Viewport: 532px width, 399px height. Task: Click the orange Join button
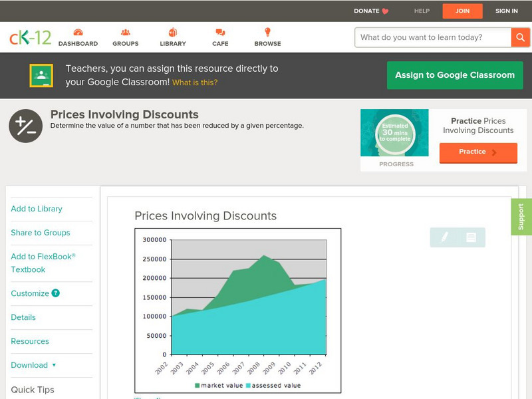(x=462, y=11)
